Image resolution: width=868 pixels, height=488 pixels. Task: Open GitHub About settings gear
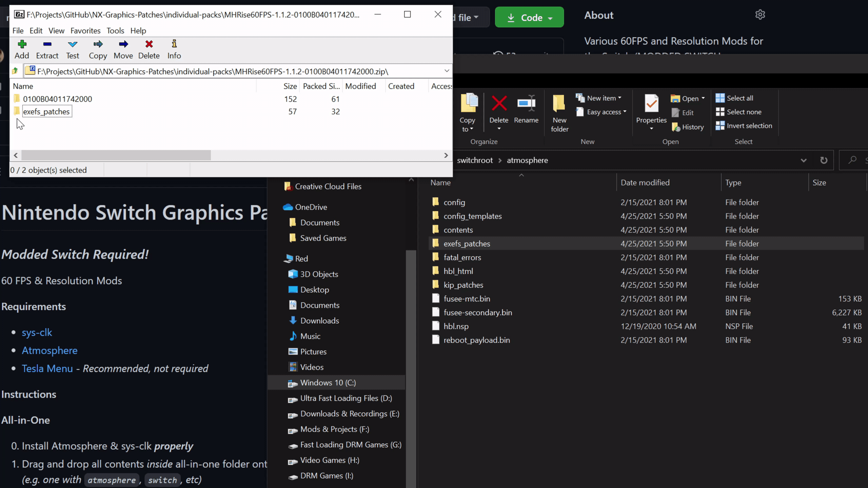coord(760,15)
